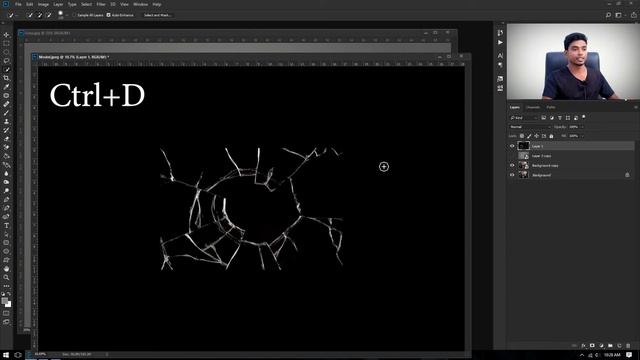Select the Clone Stamp tool

click(6, 121)
